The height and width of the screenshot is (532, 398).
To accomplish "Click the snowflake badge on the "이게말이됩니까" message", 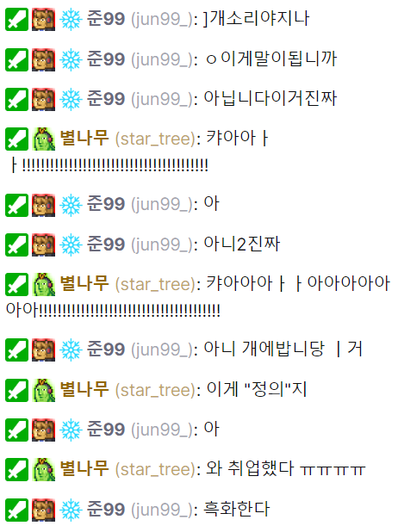I will point(71,59).
